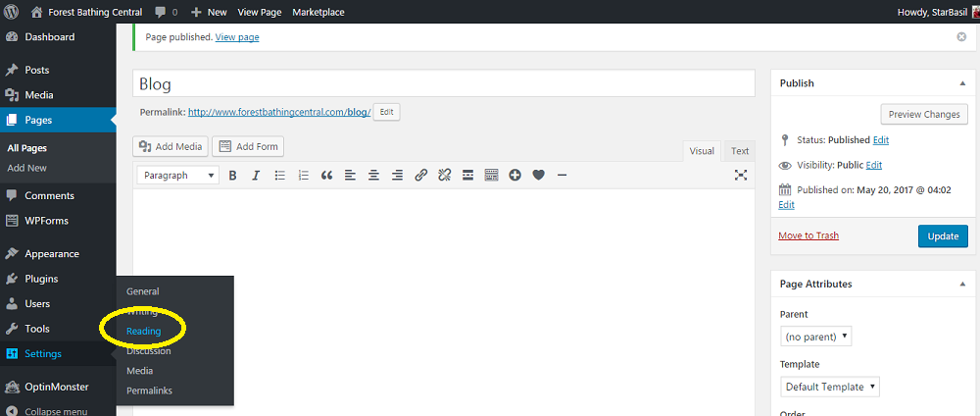The image size is (980, 416).
Task: Open Permalinks settings in flyout
Action: point(149,390)
